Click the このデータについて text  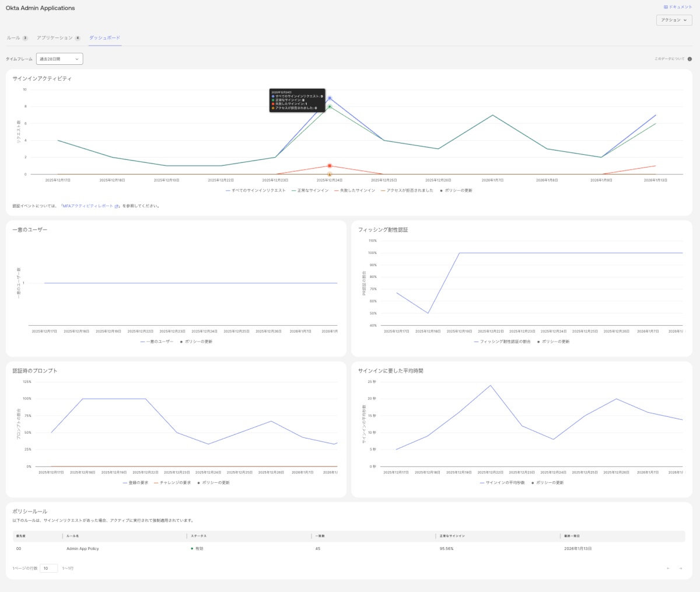point(669,59)
